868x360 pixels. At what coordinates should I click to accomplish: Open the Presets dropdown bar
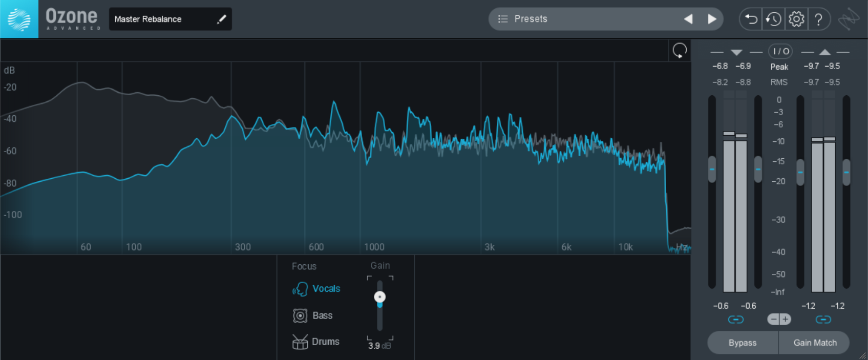[x=606, y=19]
